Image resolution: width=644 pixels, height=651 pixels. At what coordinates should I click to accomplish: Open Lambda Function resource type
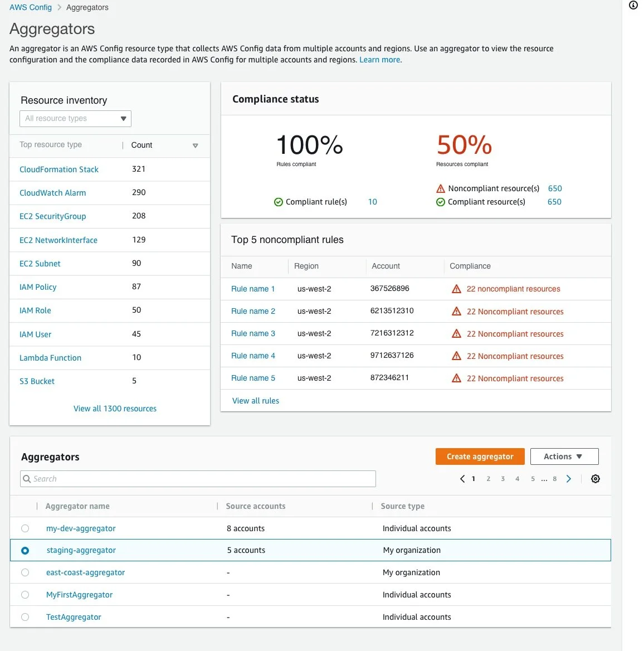coord(50,357)
